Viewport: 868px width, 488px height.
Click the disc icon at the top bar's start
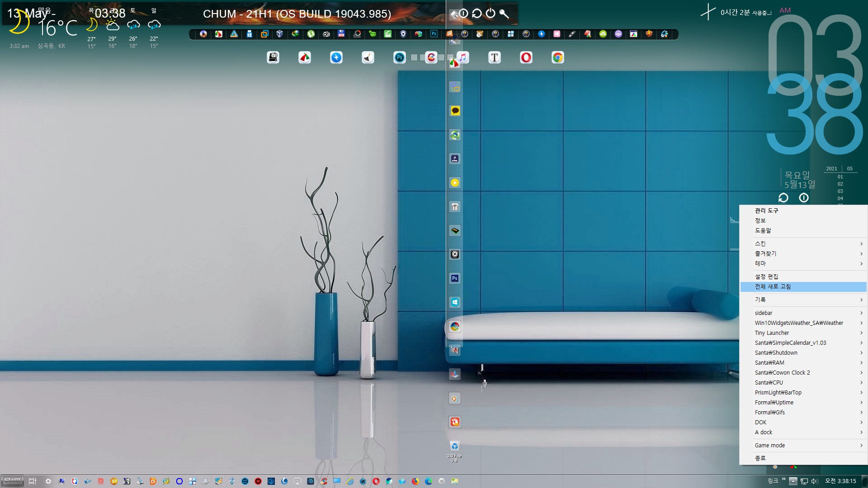(203, 34)
